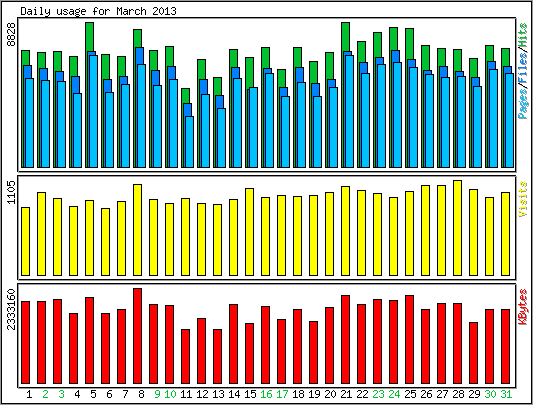
Task: Click the yellow Visits bar for day 8
Action: (x=137, y=230)
